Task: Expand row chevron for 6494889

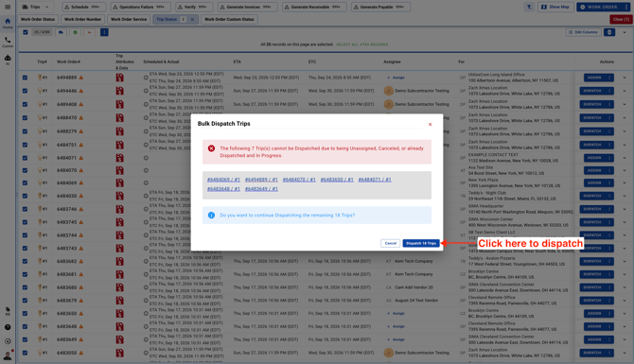Action: (625, 78)
